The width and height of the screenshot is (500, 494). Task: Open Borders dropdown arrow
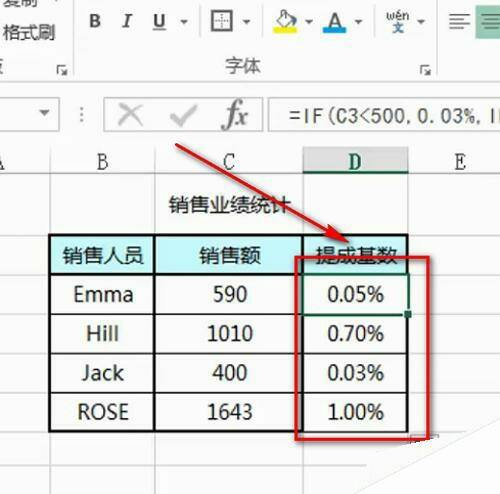click(x=246, y=22)
